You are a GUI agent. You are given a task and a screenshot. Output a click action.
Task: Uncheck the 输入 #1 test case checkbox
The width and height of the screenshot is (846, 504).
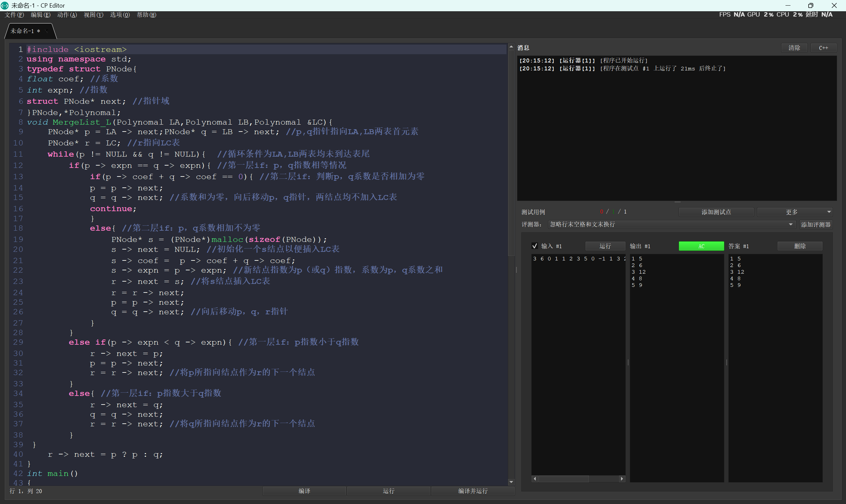coord(535,246)
